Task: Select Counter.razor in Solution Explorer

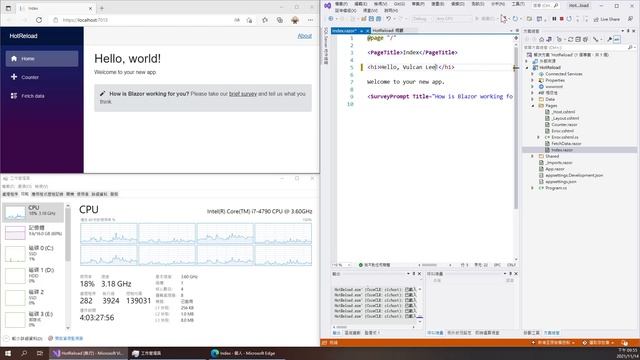Action: click(x=564, y=124)
